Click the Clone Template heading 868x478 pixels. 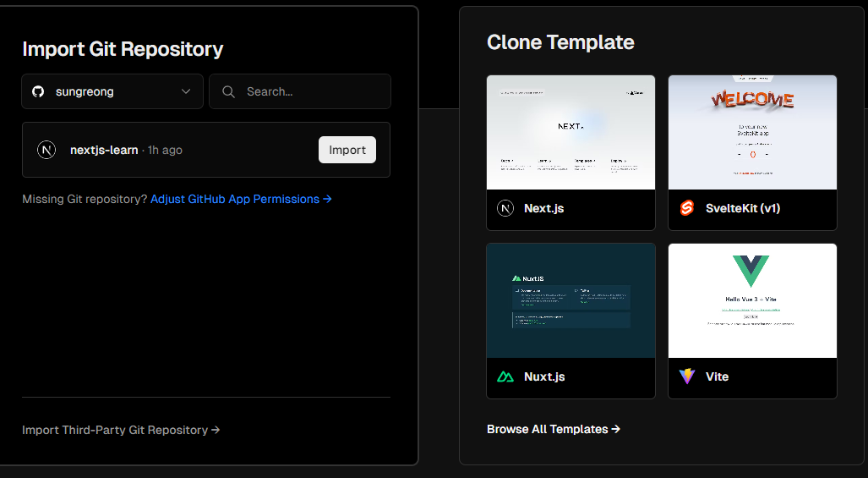point(560,42)
